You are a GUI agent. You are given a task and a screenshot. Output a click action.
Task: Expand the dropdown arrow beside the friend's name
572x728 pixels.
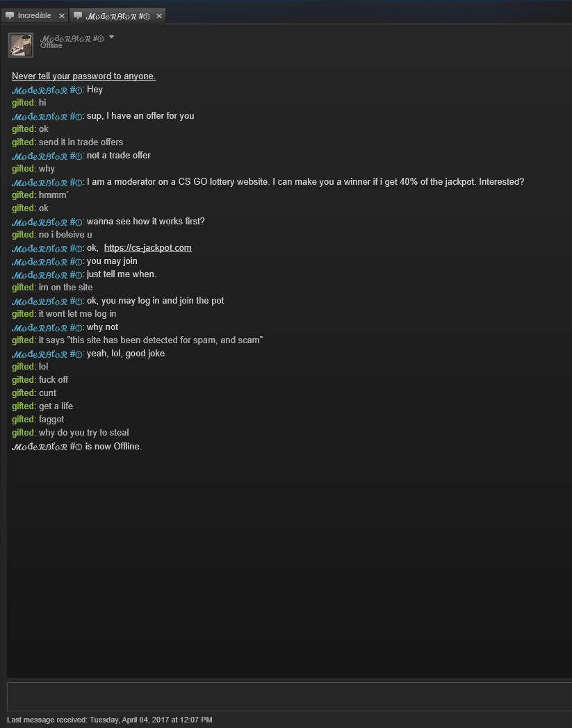pos(111,37)
